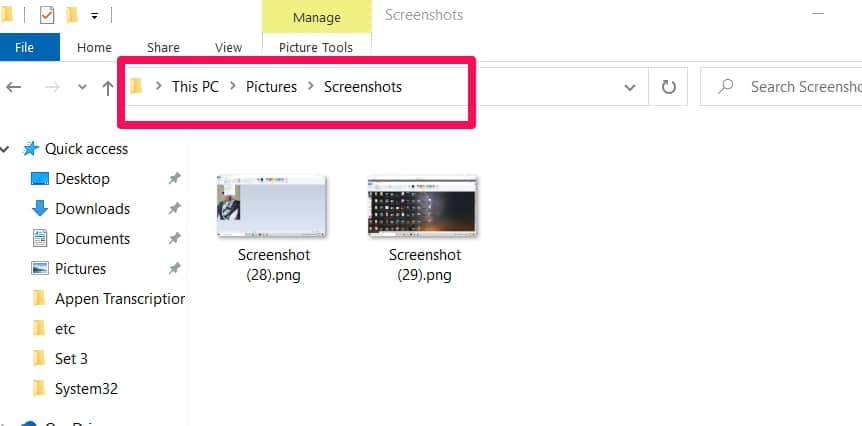Click the blue Downloads arrow icon
Image resolution: width=862 pixels, height=426 pixels.
[40, 208]
